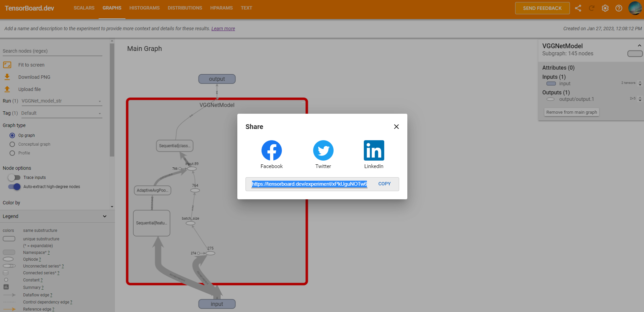Image resolution: width=644 pixels, height=312 pixels.
Task: Click the VGGNetModel node icon in info panel
Action: [635, 54]
